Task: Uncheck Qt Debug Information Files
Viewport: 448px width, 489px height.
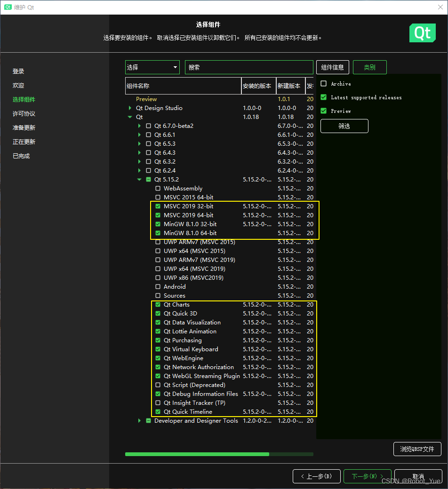Action: click(x=158, y=394)
